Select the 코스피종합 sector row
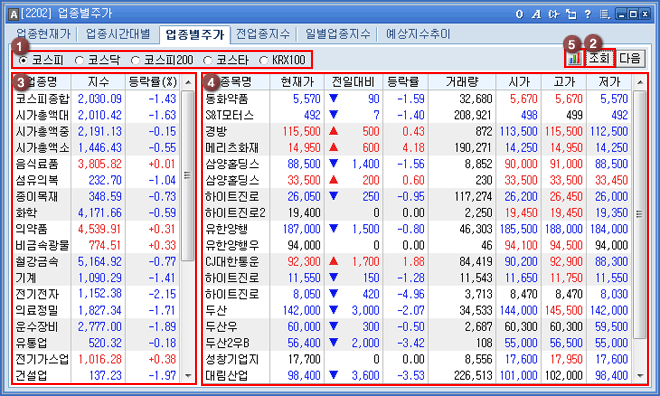The height and width of the screenshot is (396, 660). point(97,98)
